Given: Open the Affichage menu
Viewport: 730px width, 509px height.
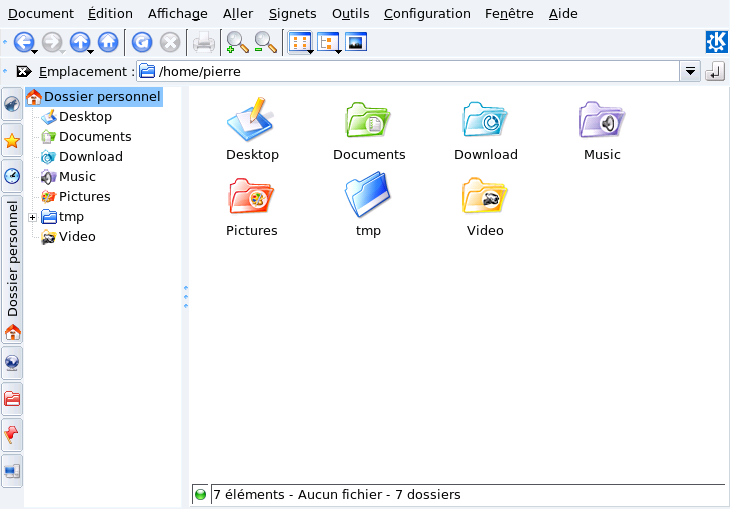Looking at the screenshot, I should [x=177, y=14].
